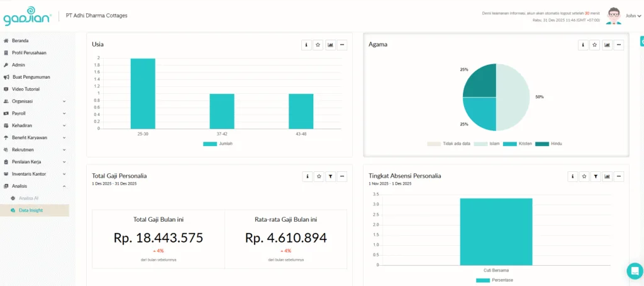
Task: Star the Agama chart as favorite
Action: pyautogui.click(x=595, y=45)
